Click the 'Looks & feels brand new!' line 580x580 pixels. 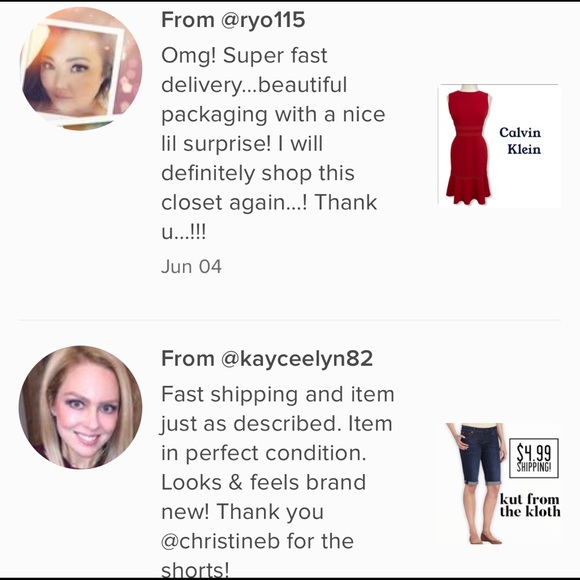coord(264,497)
